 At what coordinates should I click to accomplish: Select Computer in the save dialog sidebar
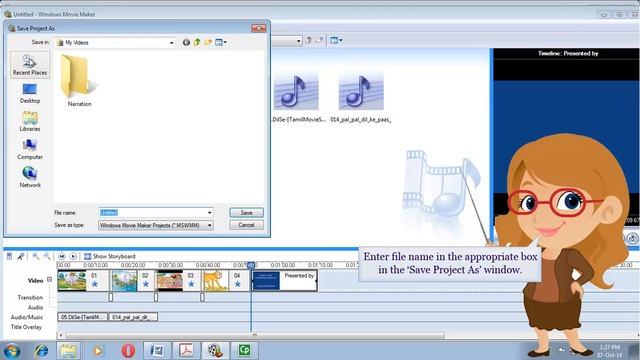click(30, 150)
